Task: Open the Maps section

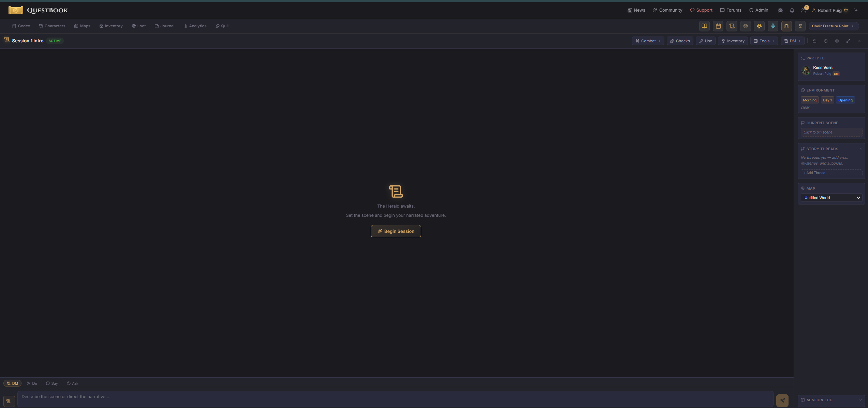Action: click(82, 26)
